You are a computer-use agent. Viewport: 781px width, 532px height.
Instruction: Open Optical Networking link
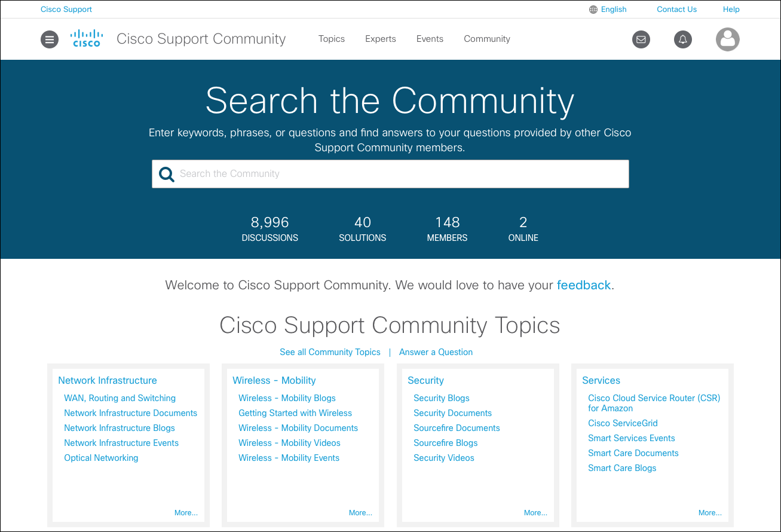pyautogui.click(x=101, y=458)
